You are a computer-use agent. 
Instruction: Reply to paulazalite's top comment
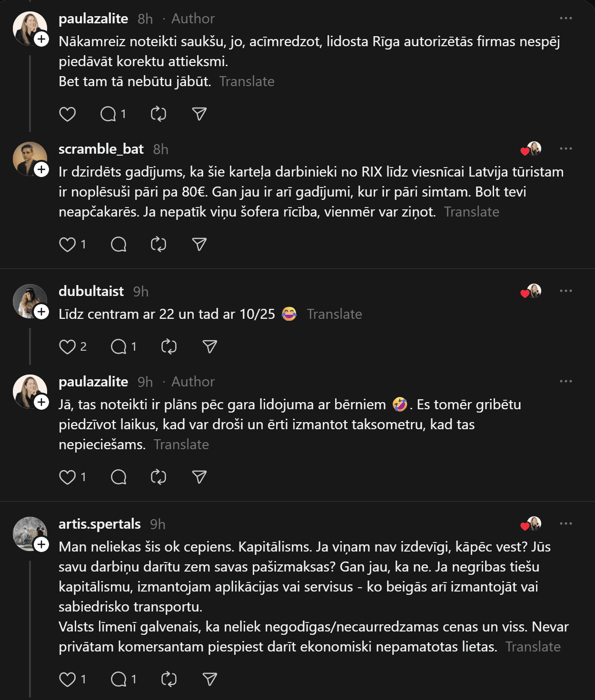pyautogui.click(x=109, y=114)
